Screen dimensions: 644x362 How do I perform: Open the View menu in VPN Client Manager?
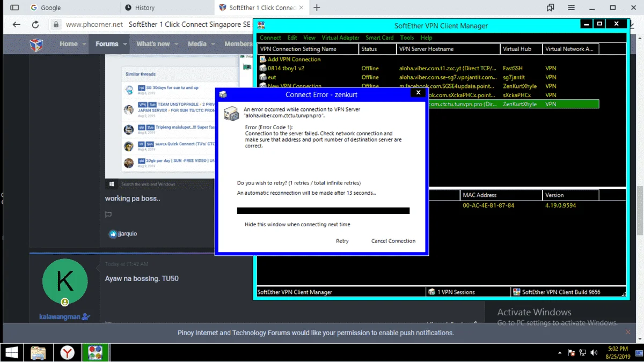tap(309, 38)
